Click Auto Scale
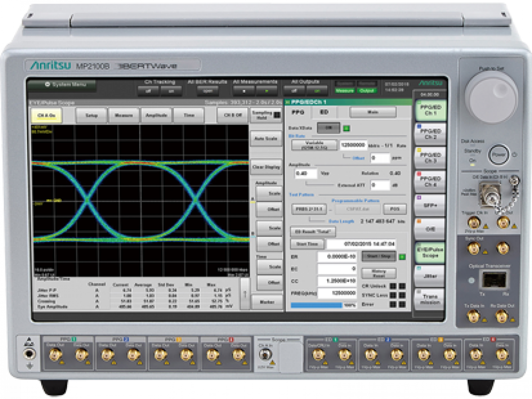Viewport: 532px width, 399px height. [266, 138]
